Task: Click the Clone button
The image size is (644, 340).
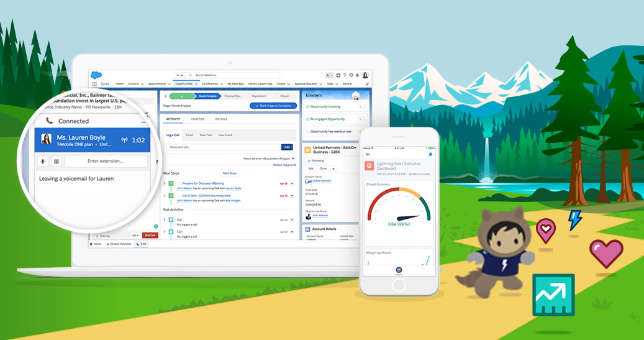Action: pyautogui.click(x=323, y=169)
